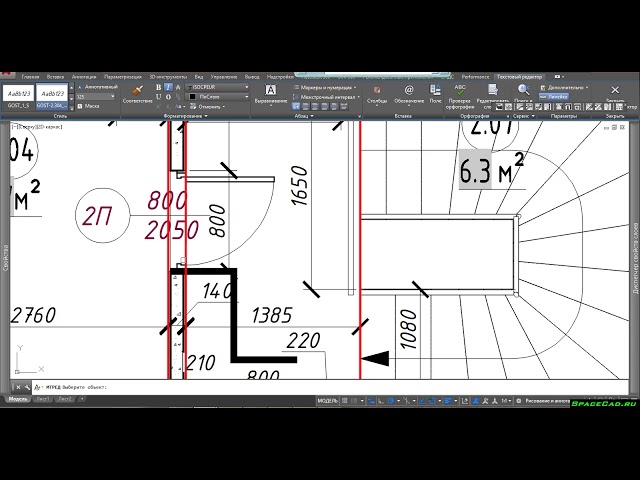Toggle the Mask (Маска) option
Screen dimensions: 640x480
pyautogui.click(x=92, y=105)
